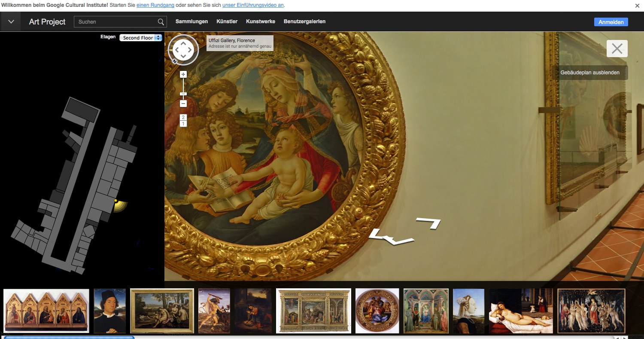This screenshot has width=644, height=339.
Task: Expand the top-left chevron menu
Action: click(11, 21)
